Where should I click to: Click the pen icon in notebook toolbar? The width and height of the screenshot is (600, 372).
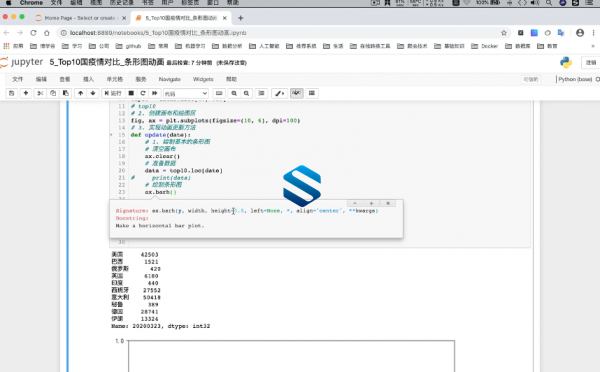(x=279, y=93)
